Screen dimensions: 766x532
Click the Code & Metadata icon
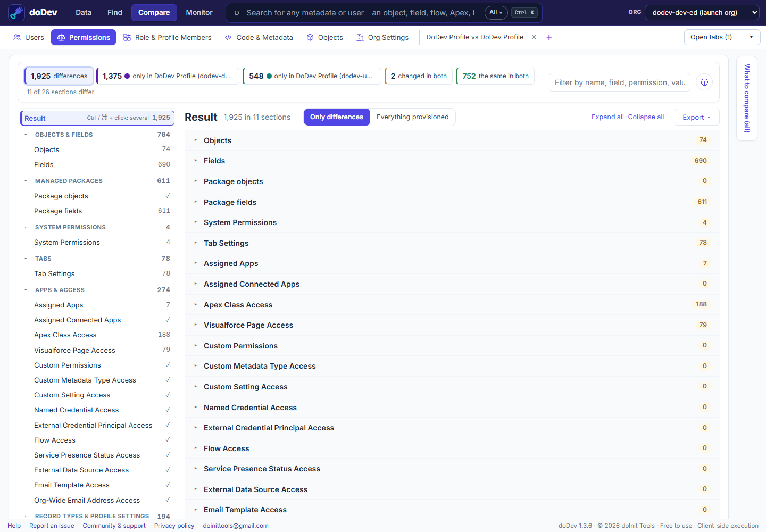click(x=228, y=37)
